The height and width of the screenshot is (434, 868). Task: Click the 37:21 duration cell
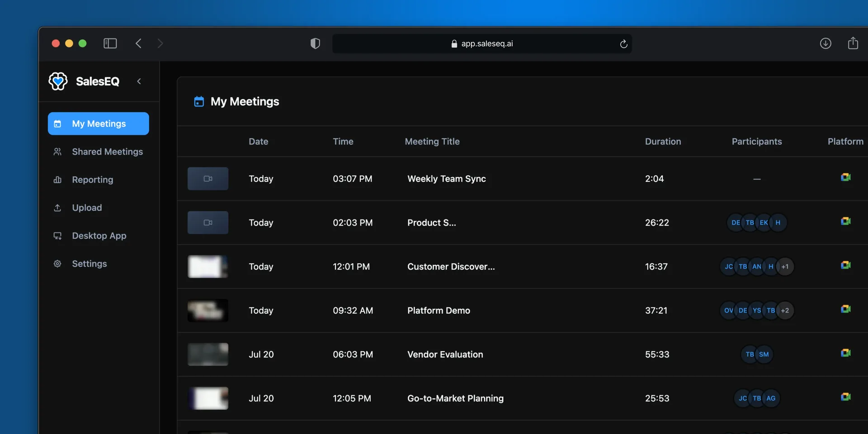(x=656, y=310)
